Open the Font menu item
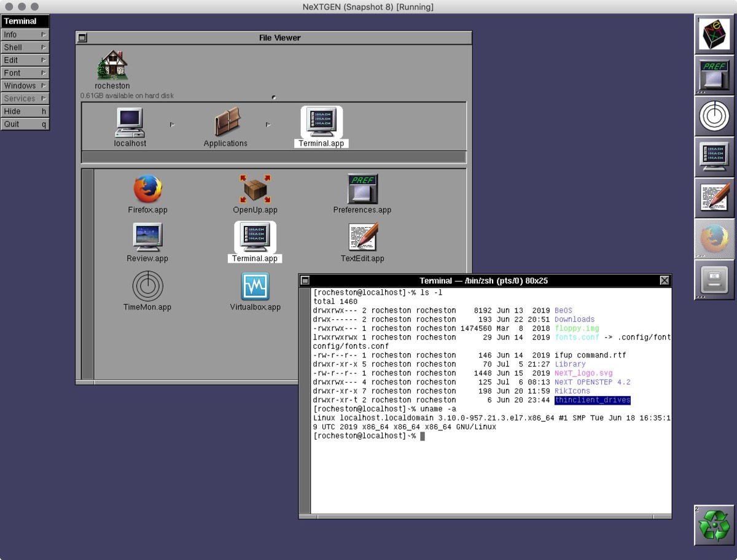The width and height of the screenshot is (737, 560). 25,73
